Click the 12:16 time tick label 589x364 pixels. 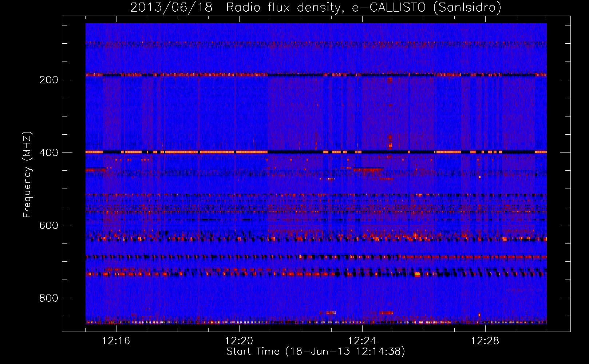[116, 341]
